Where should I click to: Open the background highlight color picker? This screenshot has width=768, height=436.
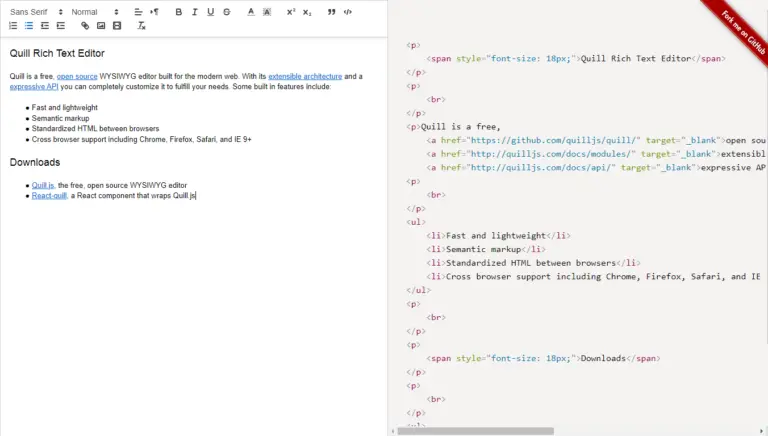tap(267, 12)
